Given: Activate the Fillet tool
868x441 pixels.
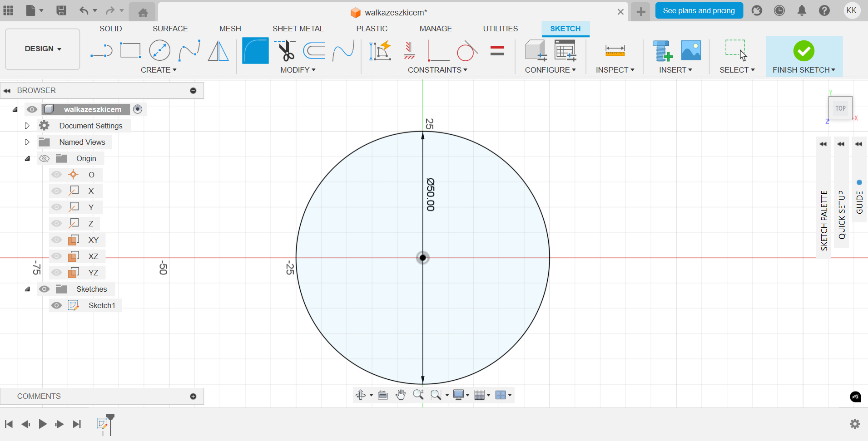Looking at the screenshot, I should click(x=255, y=50).
